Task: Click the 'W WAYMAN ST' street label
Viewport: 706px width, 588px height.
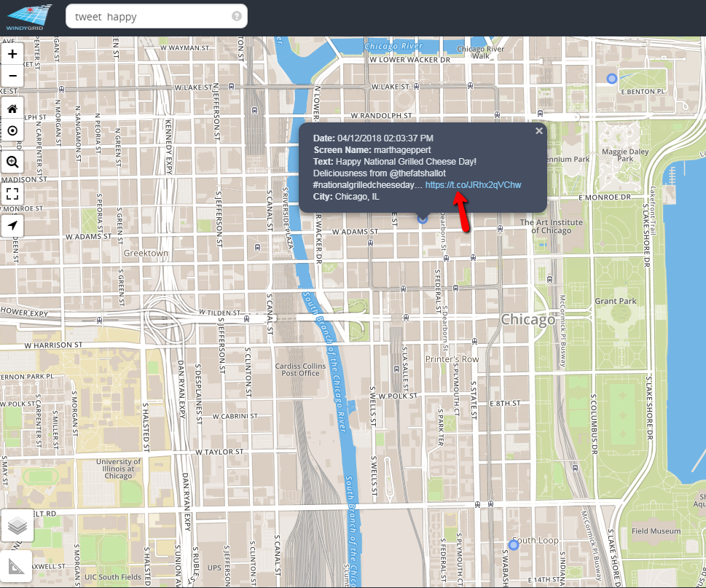Action: 184,47
